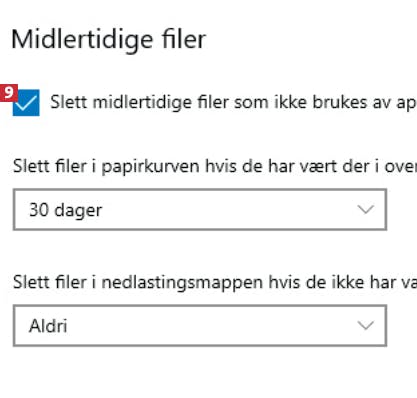Image resolution: width=417 pixels, height=398 pixels.
Task: Open the papirkurven retention dropdown
Action: coord(200,210)
